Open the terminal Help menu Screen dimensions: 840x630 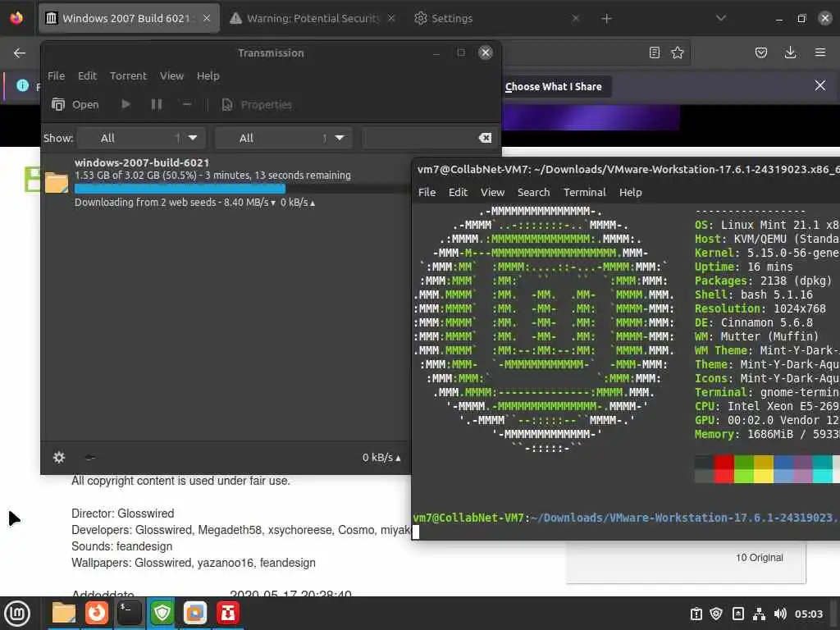pos(631,192)
